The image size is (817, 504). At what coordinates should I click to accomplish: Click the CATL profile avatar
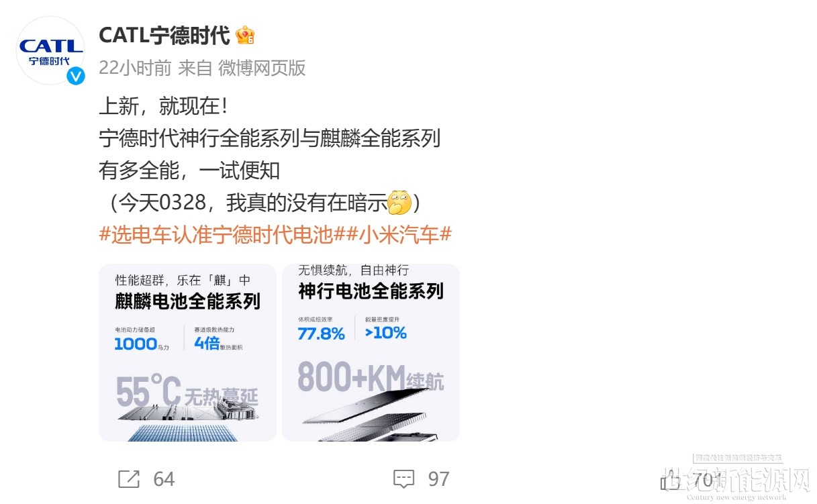pyautogui.click(x=51, y=51)
